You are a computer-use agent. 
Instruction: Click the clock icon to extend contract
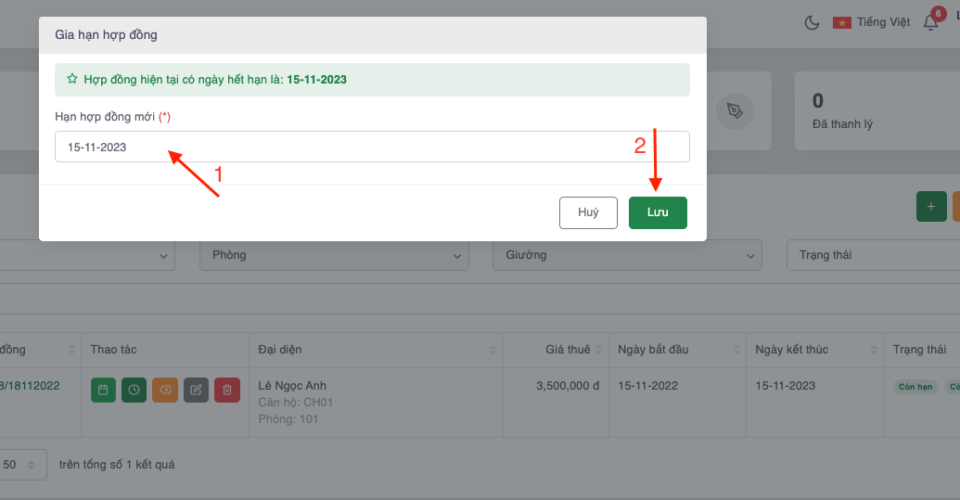[134, 390]
